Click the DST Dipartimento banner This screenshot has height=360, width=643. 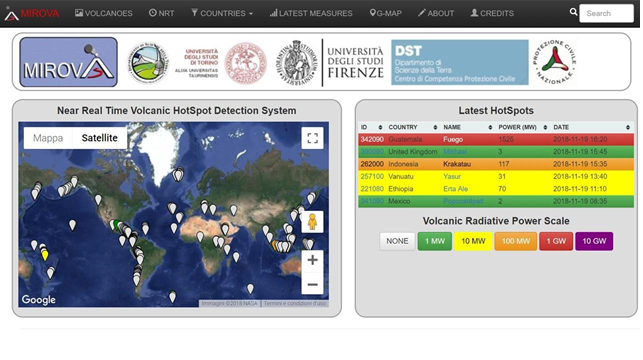click(x=460, y=62)
